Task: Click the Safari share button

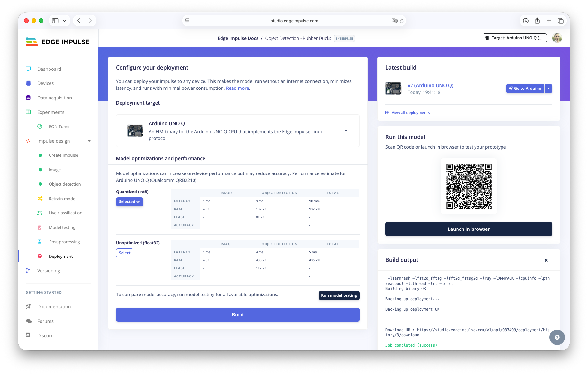Action: pyautogui.click(x=537, y=21)
